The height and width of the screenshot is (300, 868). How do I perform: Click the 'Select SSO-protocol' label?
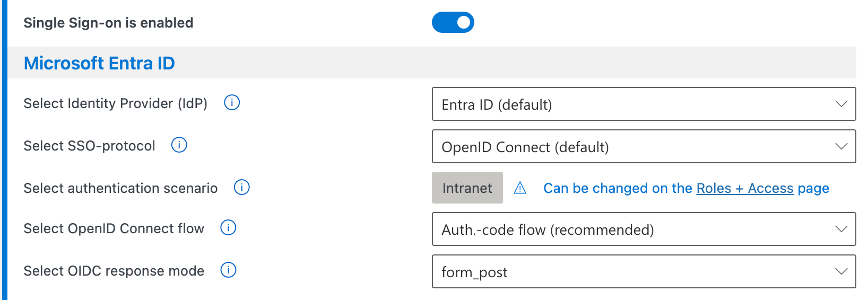[x=89, y=146]
